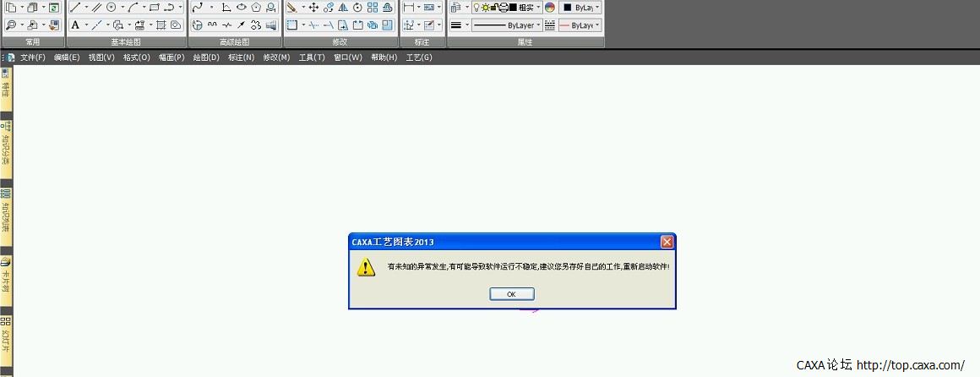This screenshot has height=377, width=980.
Task: Choose the Text tool marked A
Action: (75, 25)
